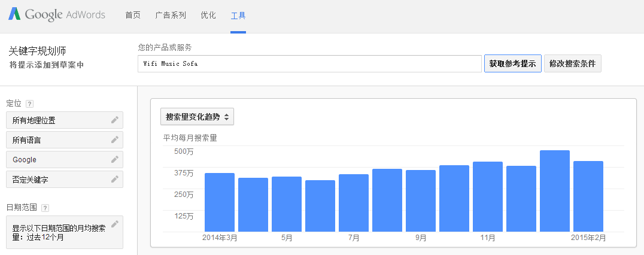The height and width of the screenshot is (255, 644).
Task: Go to the 首页 tab
Action: [133, 15]
